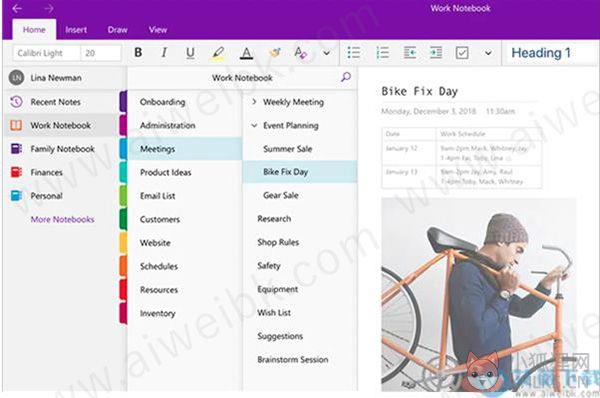Apply the font color A
This screenshot has height=398, width=600.
(x=246, y=53)
